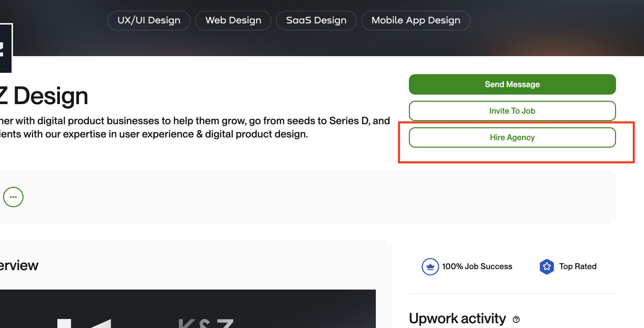This screenshot has width=644, height=328.
Task: Click the agency description text
Action: 195,127
